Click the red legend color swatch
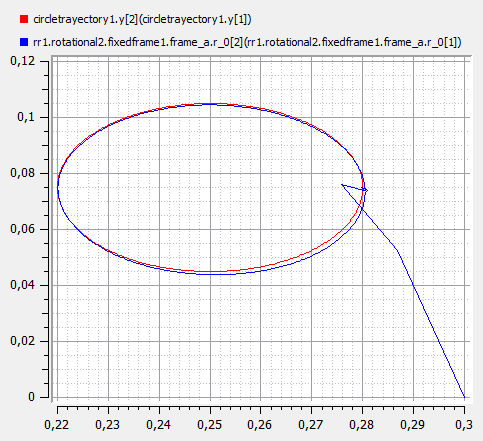The width and height of the screenshot is (483, 441). click(24, 19)
